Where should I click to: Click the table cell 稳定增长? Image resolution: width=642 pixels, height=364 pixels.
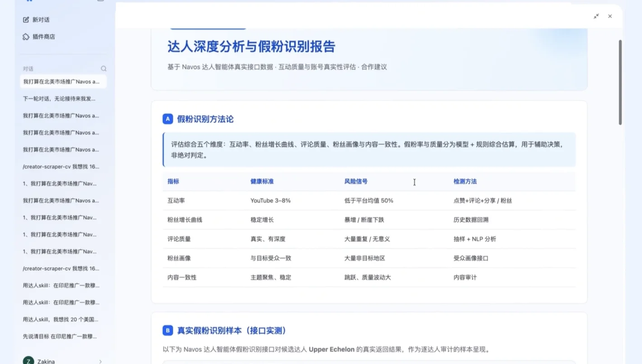(262, 220)
